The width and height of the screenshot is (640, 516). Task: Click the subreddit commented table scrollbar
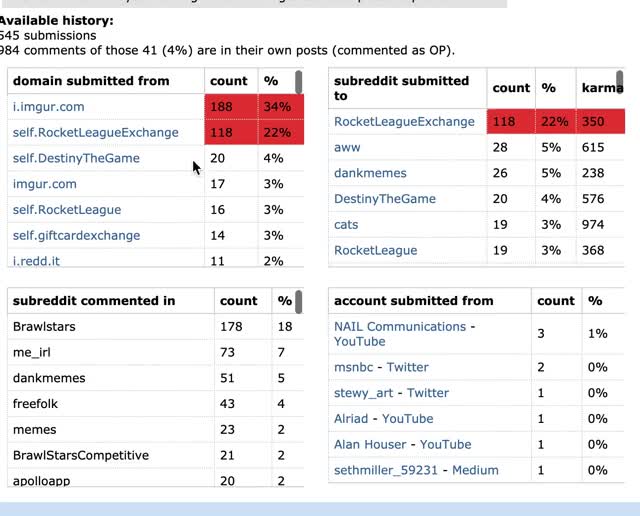tap(298, 302)
